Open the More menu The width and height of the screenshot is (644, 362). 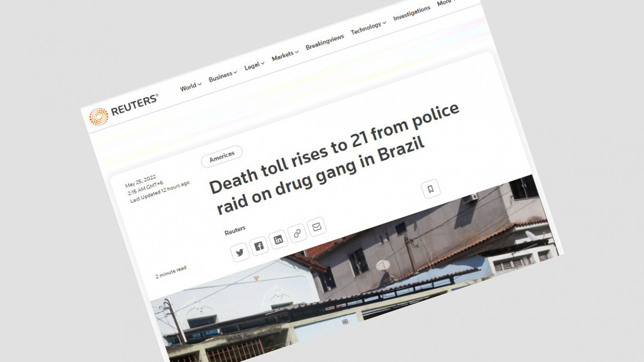[x=447, y=2]
